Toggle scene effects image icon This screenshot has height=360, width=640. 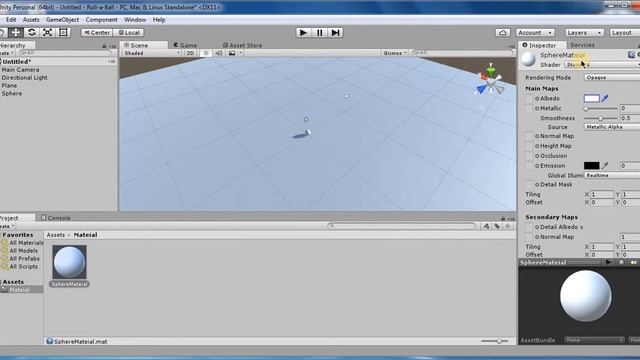pos(232,53)
